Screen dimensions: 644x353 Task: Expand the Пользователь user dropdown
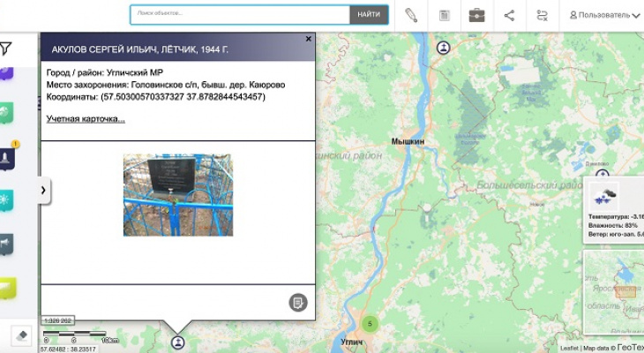click(605, 15)
